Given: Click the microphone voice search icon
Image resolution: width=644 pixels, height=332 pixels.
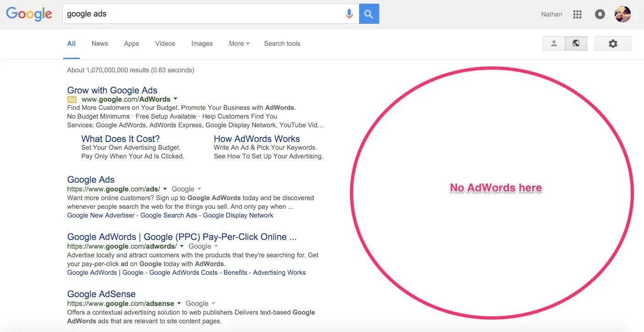Looking at the screenshot, I should coord(349,14).
